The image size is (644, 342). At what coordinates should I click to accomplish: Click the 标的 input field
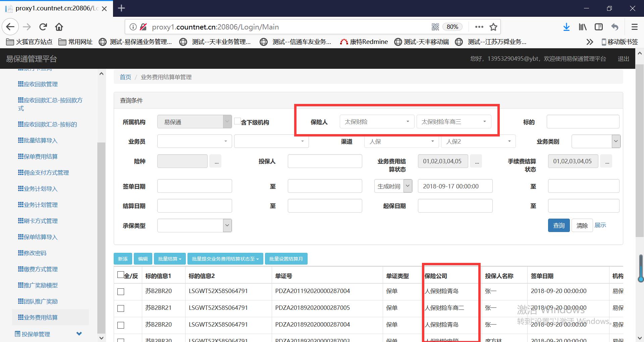point(583,122)
